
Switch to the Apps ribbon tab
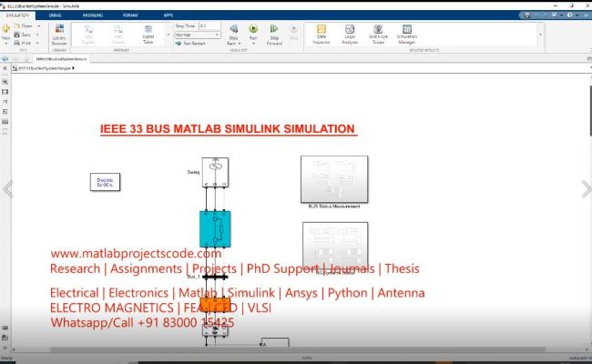click(x=168, y=15)
